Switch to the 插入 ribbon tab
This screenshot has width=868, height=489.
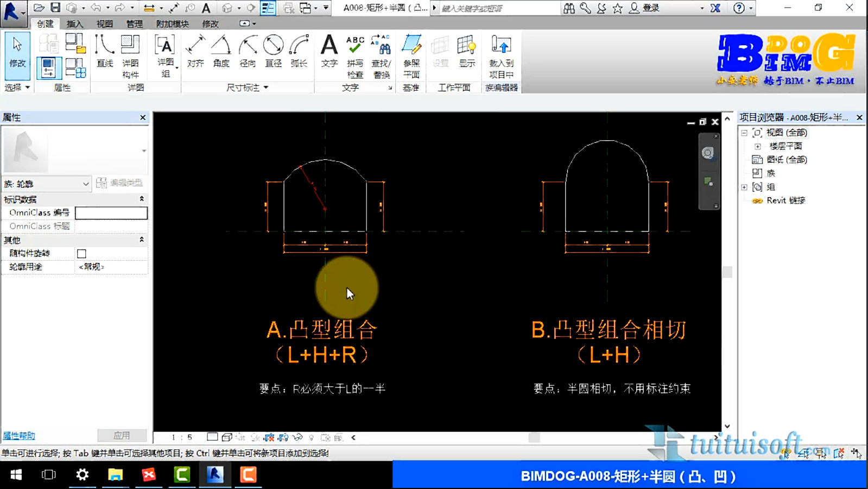pyautogui.click(x=74, y=24)
